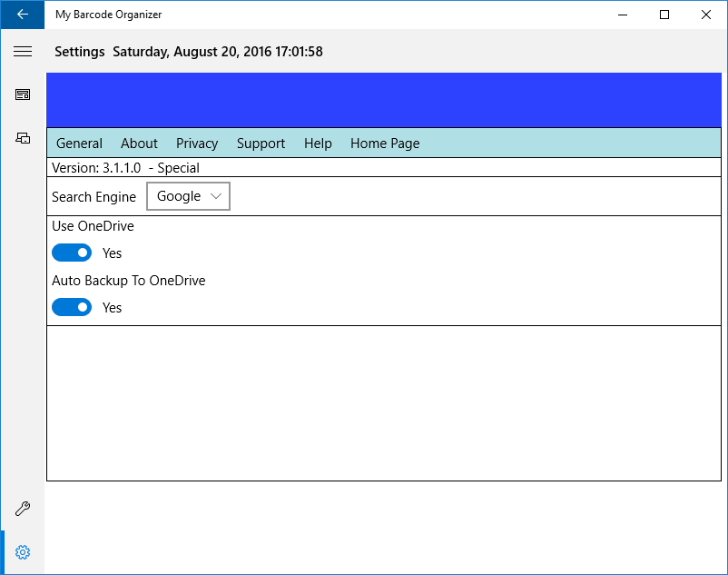Turn off the Use OneDrive toggle
Screen dimensions: 728x575
tap(72, 253)
